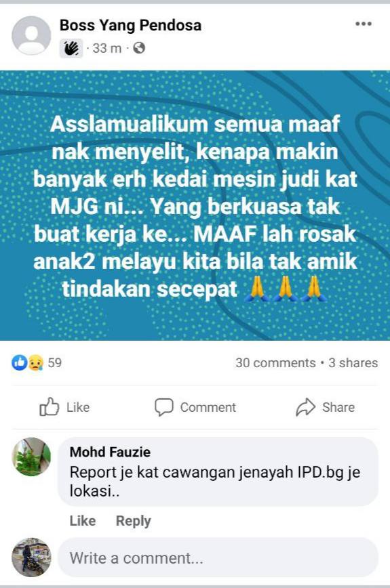Click the arrow Share icon
Image resolution: width=390 pixels, height=588 pixels.
tap(305, 407)
